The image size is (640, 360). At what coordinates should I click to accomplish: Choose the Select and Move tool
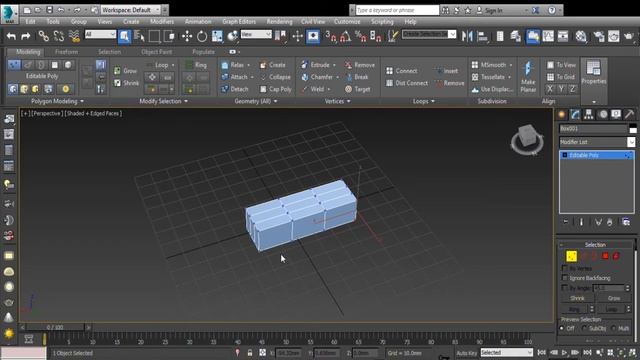point(187,36)
